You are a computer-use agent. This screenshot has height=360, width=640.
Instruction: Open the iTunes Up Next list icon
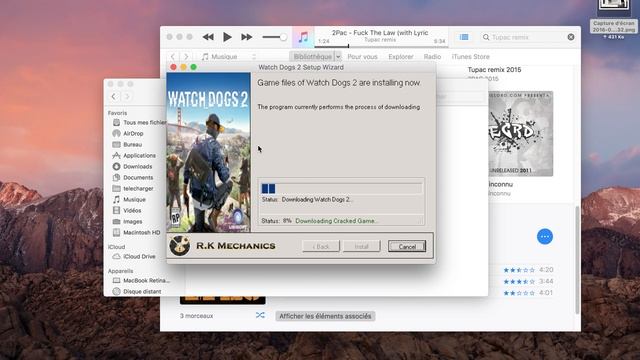click(x=464, y=37)
